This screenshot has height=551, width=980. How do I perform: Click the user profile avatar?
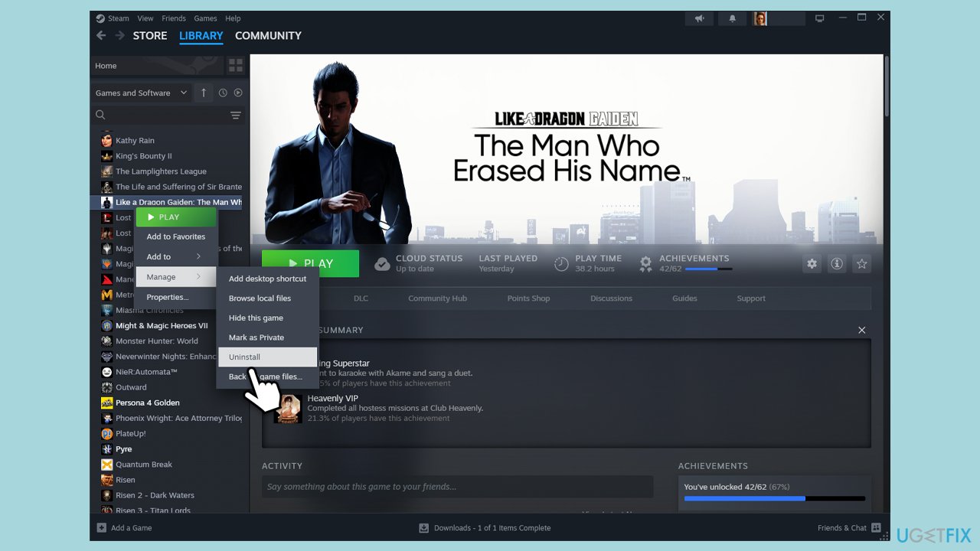[759, 18]
